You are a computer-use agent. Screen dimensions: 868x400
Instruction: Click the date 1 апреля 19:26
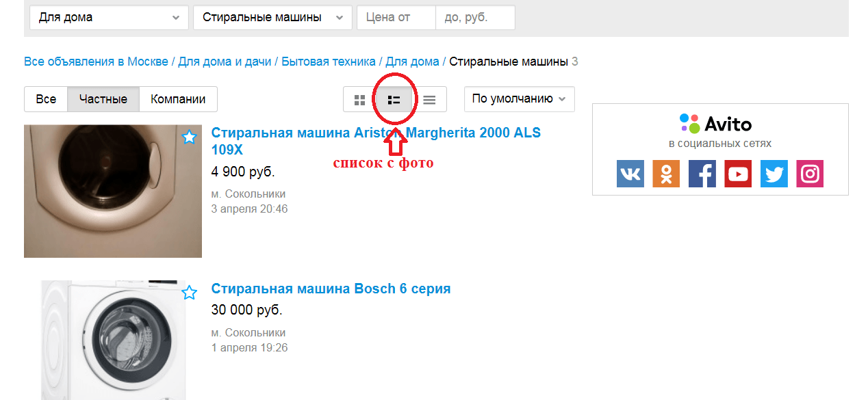point(249,348)
